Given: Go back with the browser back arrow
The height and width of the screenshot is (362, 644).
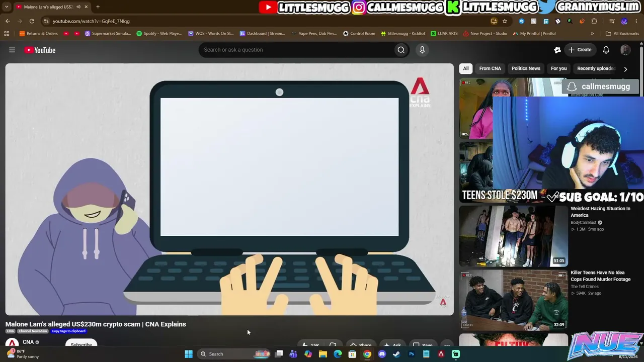Looking at the screenshot, I should [8, 21].
